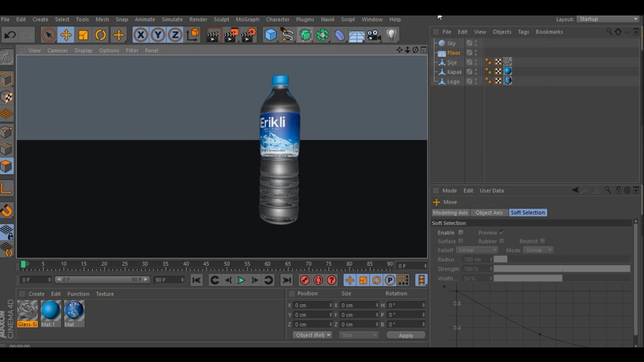The image size is (644, 362).
Task: Click the axis L-shaped icon in left toolbar
Action: point(7,189)
